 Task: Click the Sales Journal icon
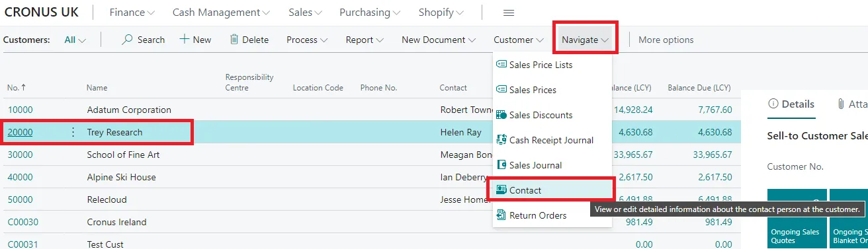(501, 165)
